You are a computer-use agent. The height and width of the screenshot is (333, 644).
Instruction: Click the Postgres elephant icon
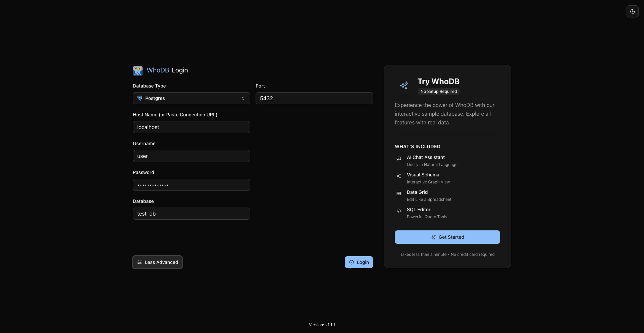click(140, 98)
